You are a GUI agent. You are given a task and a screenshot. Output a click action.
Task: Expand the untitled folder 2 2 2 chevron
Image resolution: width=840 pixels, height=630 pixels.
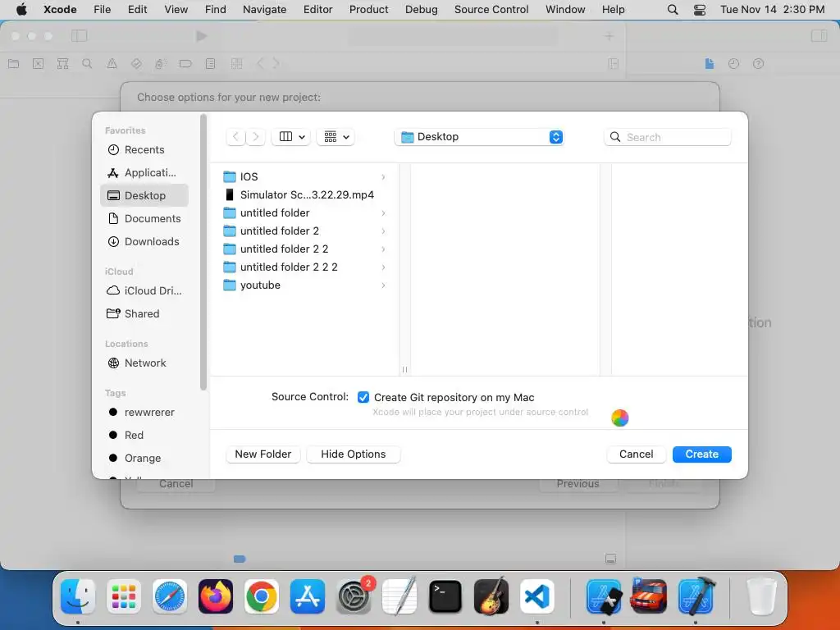pos(384,267)
